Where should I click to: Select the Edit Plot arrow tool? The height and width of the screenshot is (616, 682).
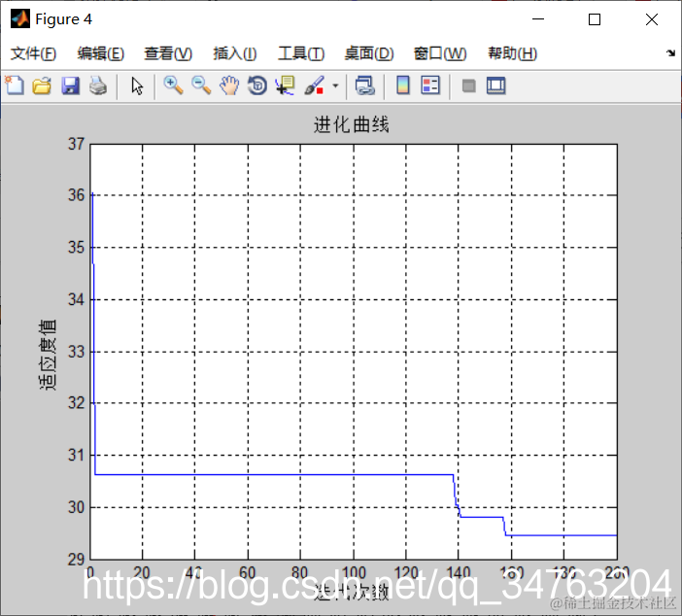pyautogui.click(x=137, y=86)
